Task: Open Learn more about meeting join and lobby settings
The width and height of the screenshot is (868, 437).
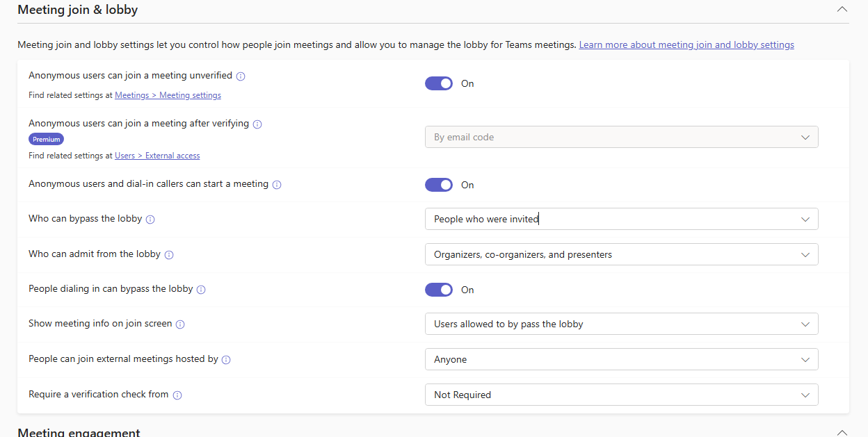Action: 686,44
